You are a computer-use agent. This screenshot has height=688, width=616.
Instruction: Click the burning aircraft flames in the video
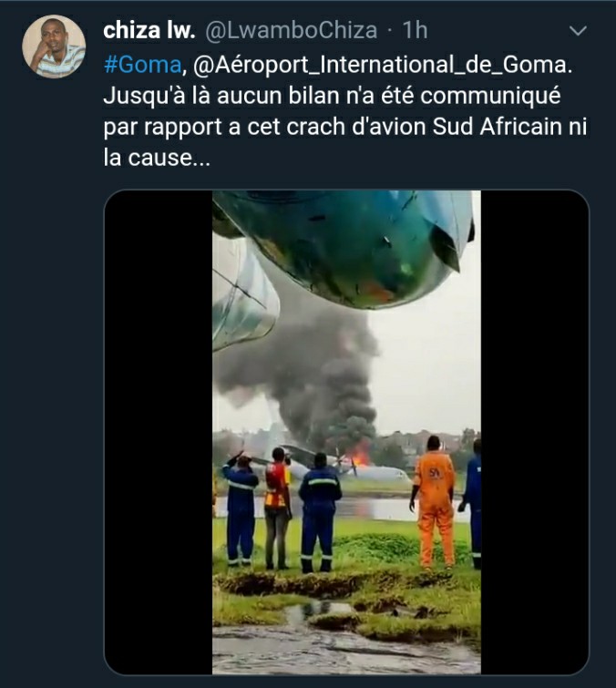tap(361, 457)
